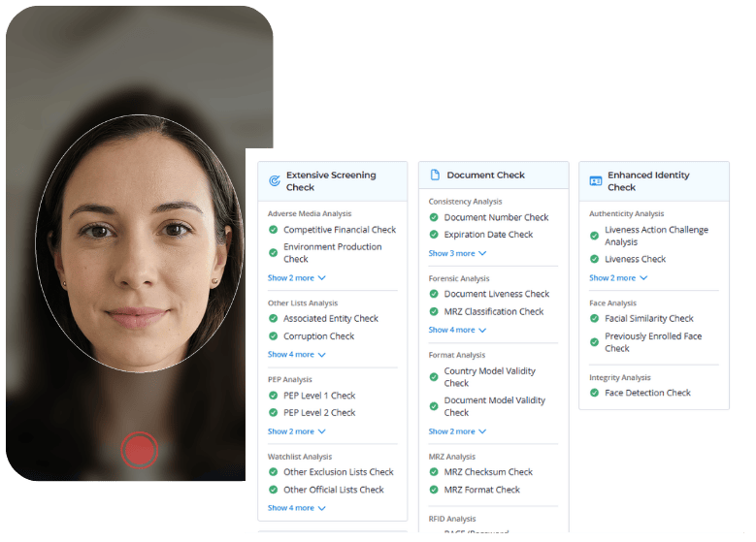The width and height of the screenshot is (756, 542).
Task: Toggle the Corruption Check status checkmark
Action: click(274, 336)
